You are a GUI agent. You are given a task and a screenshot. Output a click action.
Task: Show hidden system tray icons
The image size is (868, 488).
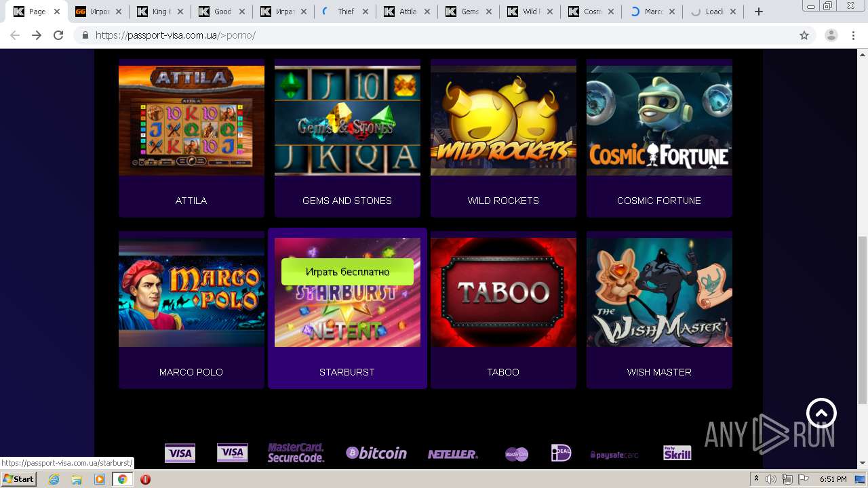coord(757,479)
